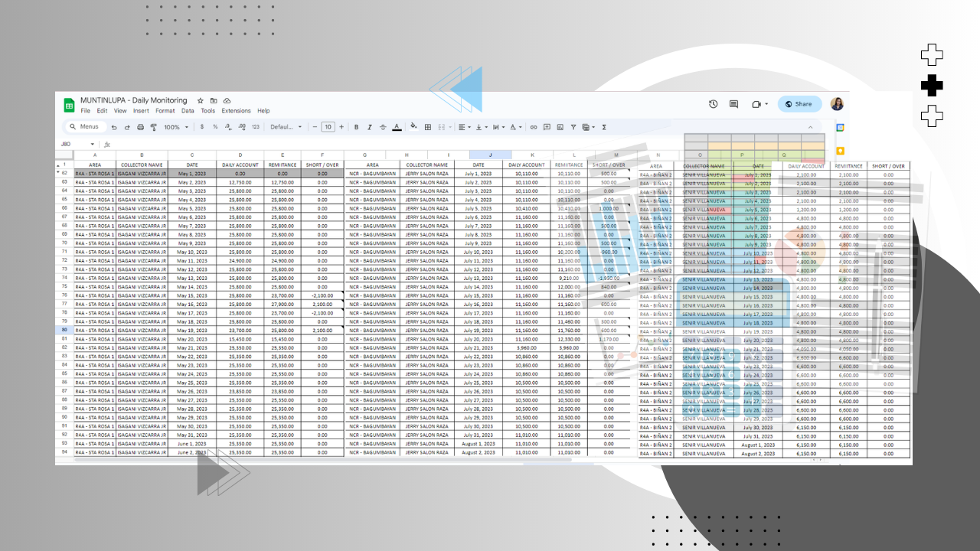Open the Edit menu
This screenshot has height=551, width=980.
(102, 111)
